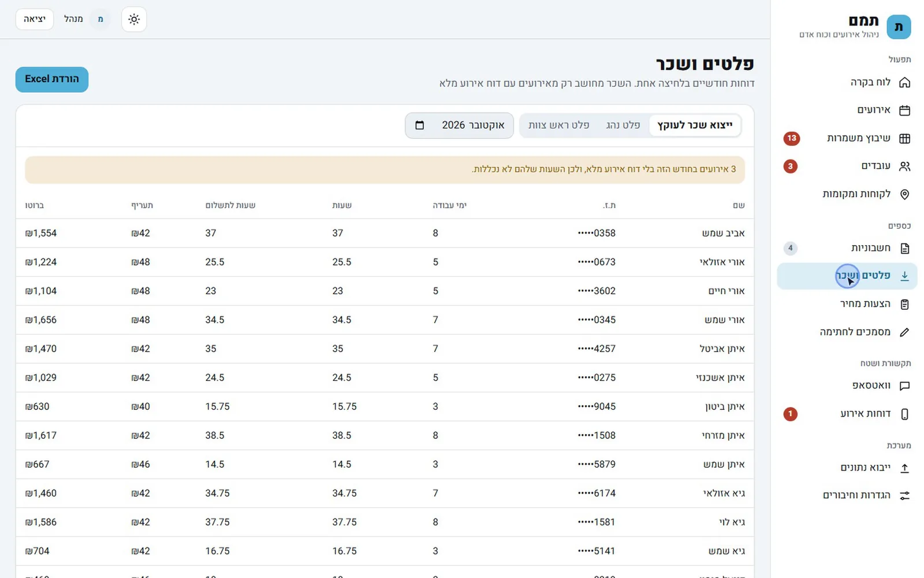Image resolution: width=924 pixels, height=578 pixels.
Task: Click the שעות לתשלום column header
Action: (230, 205)
